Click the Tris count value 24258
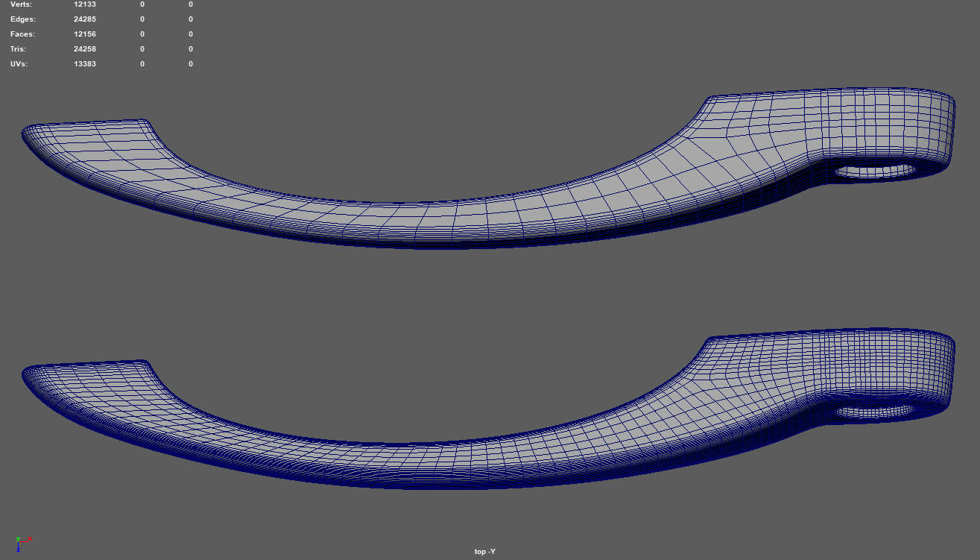This screenshot has height=560, width=980. click(85, 49)
